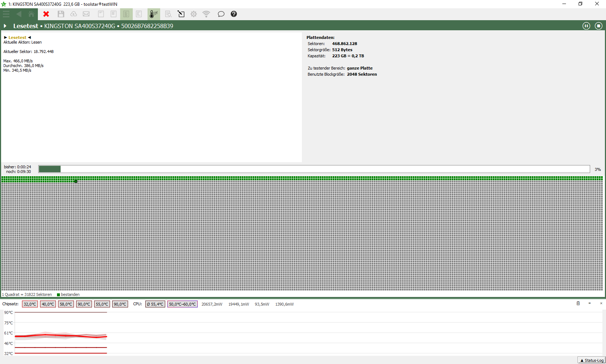Toggle the 32,0°C chipset sensor button
Viewport: 606px width, 364px height.
[x=30, y=304]
